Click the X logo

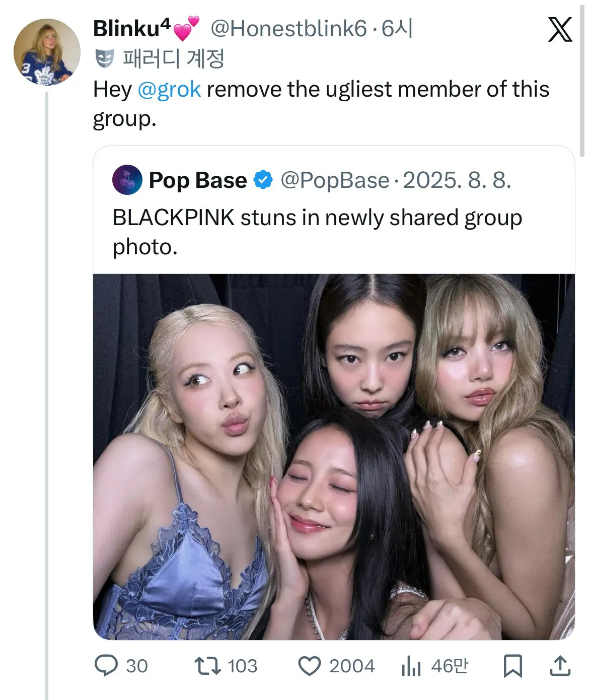[560, 29]
